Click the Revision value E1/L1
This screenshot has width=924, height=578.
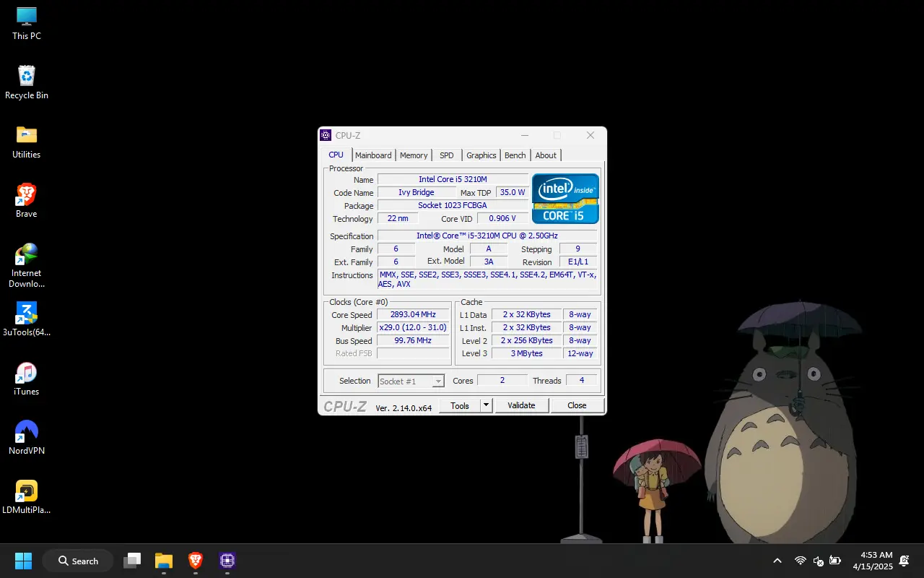(578, 262)
